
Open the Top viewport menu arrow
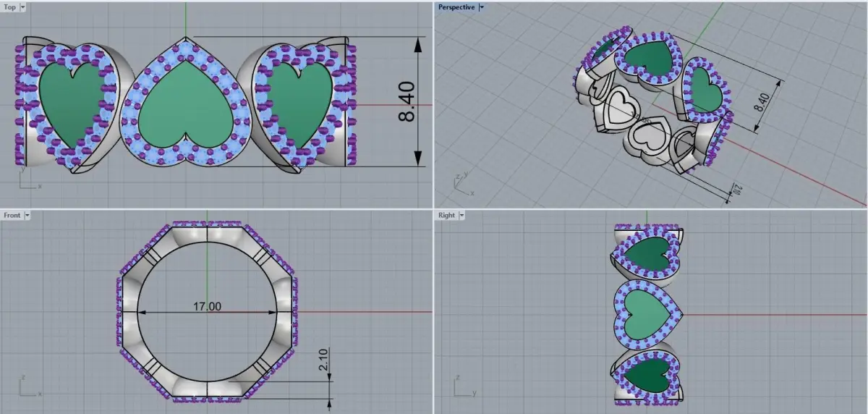tap(23, 7)
